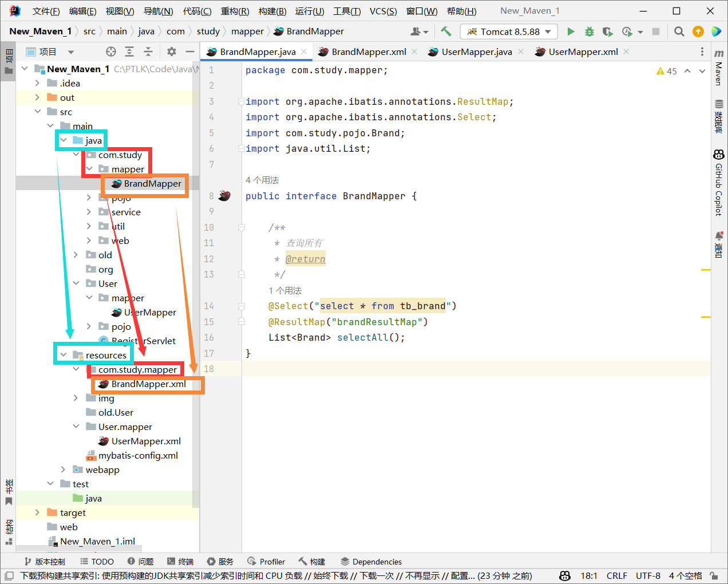Expand the target folder in project tree
Screen dimensions: 728x584
coord(38,512)
